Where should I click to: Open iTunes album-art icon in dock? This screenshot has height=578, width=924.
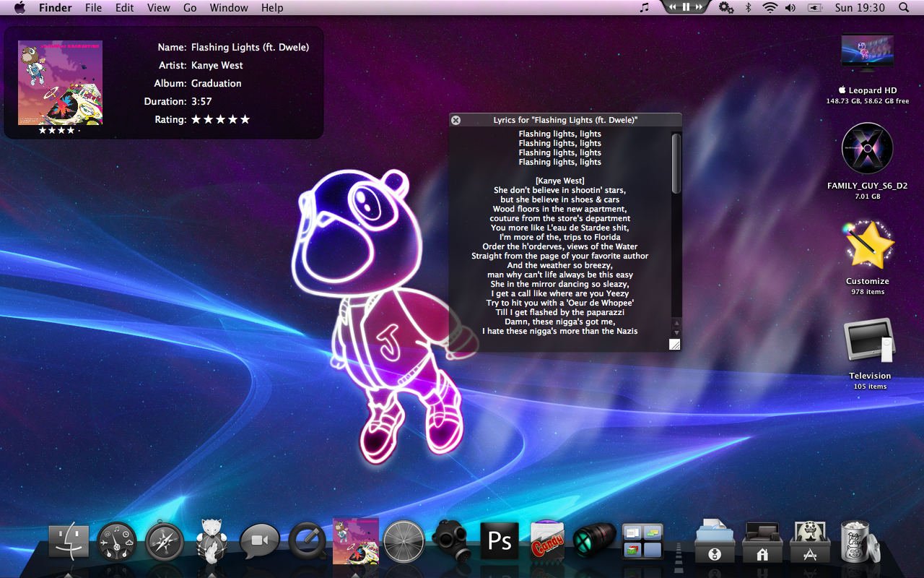click(356, 540)
